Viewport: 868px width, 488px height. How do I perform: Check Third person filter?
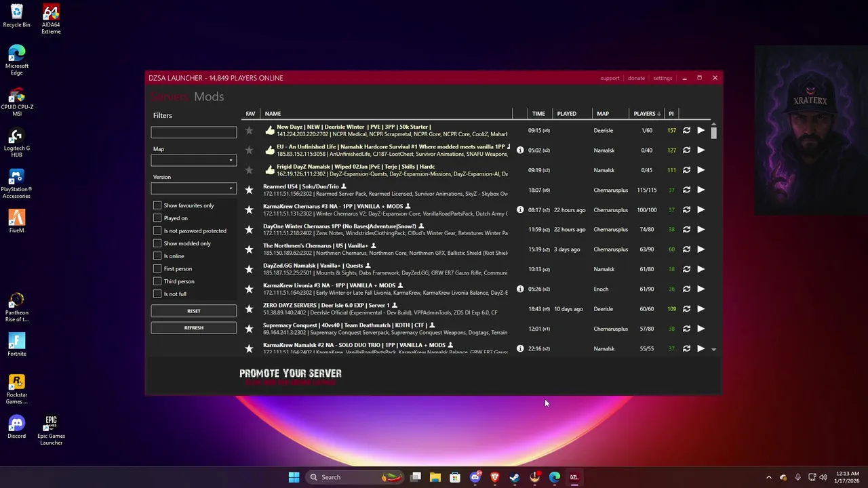tap(157, 281)
